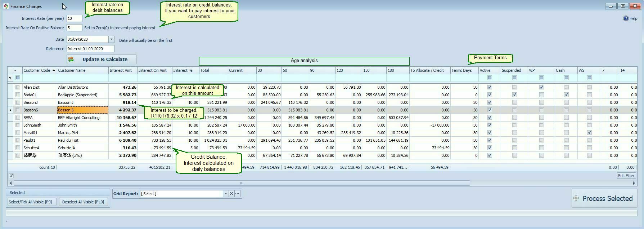The height and width of the screenshot is (229, 644).
Task: Sort by Customer Code column header
Action: pos(40,70)
